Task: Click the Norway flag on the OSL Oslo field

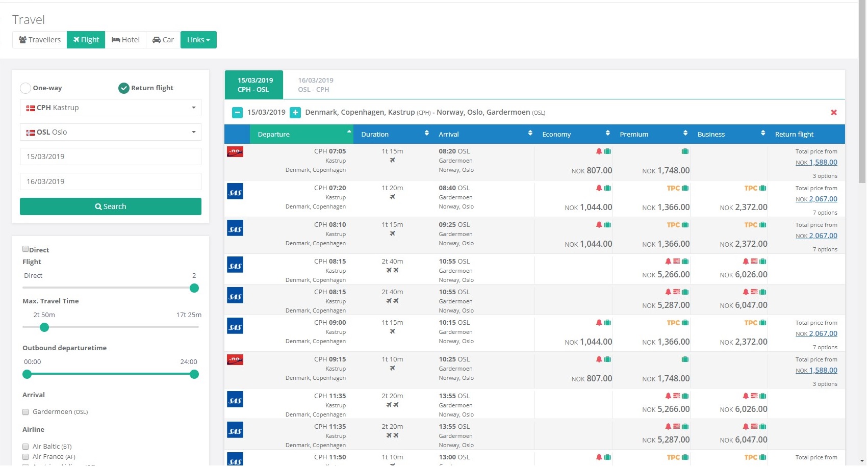Action: point(31,133)
